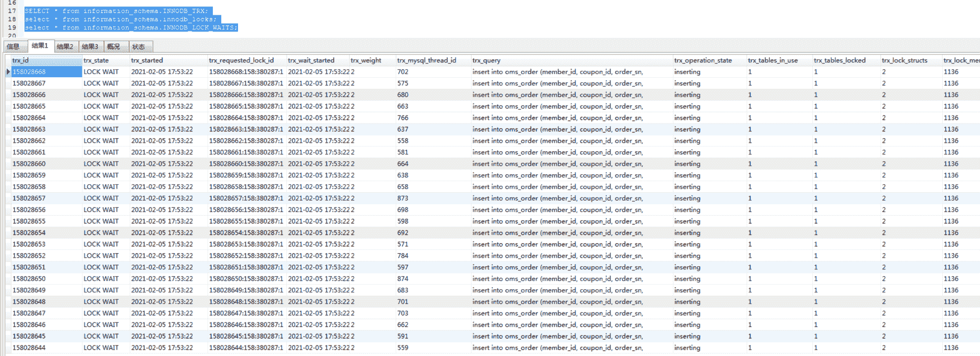Image resolution: width=980 pixels, height=356 pixels.
Task: Select the cell with trx_id 158028644
Action: click(x=46, y=348)
